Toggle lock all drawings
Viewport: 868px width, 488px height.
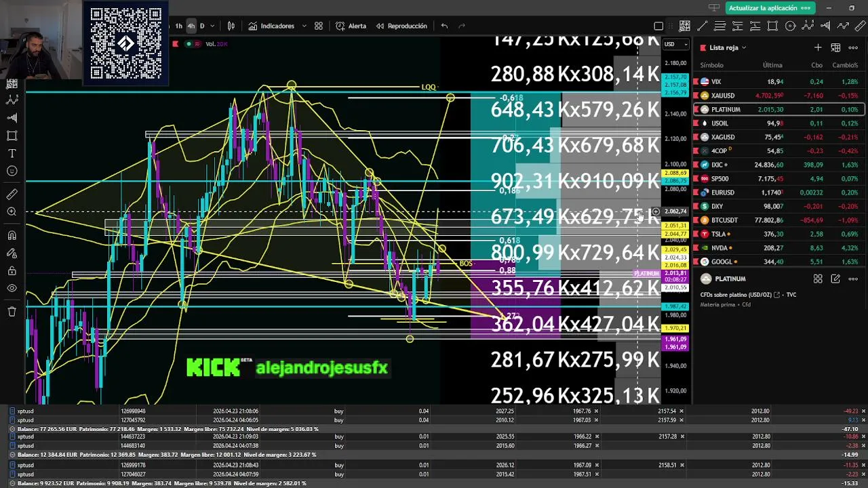[x=12, y=271]
